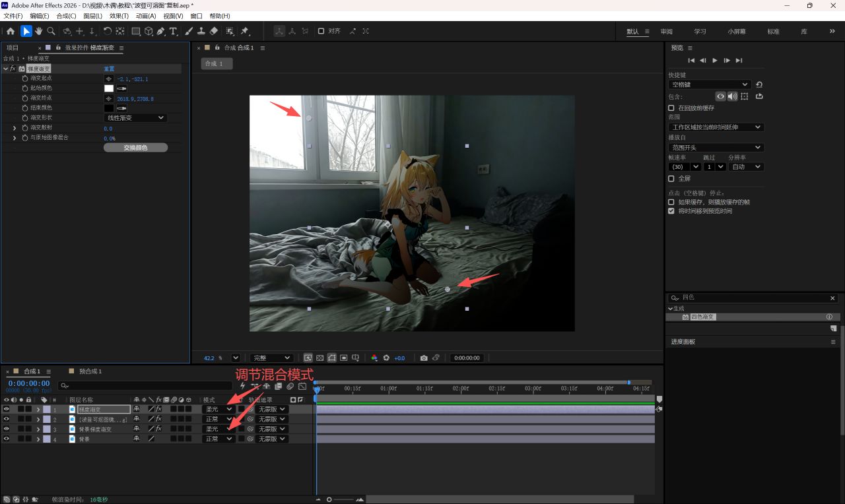Screen dimensions: 845x504
Task: Hide the 梯度渐变 layer in timeline
Action: pyautogui.click(x=7, y=410)
